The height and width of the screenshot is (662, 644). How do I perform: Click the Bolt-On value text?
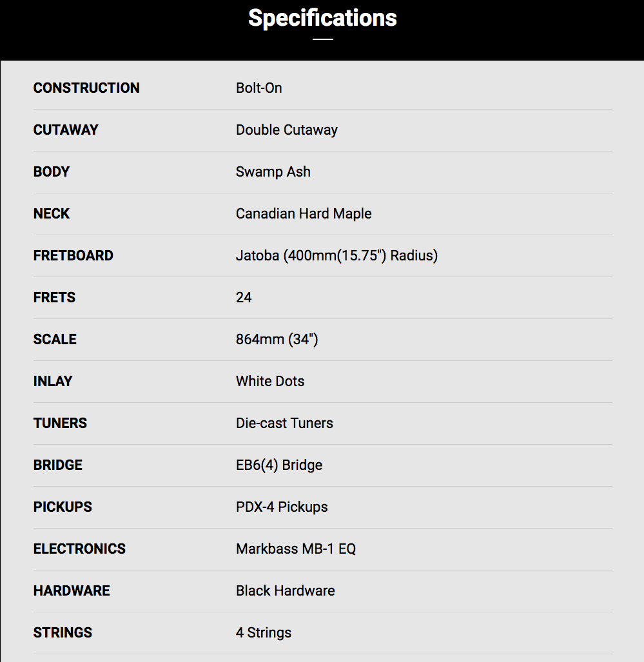(259, 88)
